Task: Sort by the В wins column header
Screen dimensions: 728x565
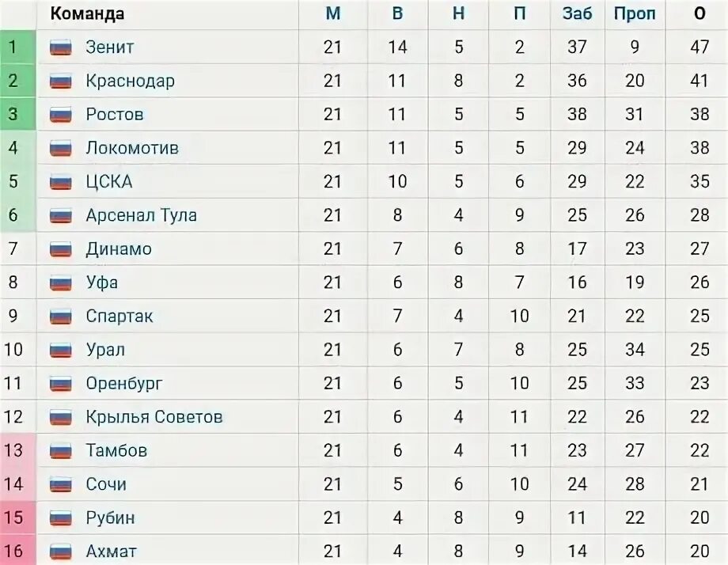Action: (397, 13)
